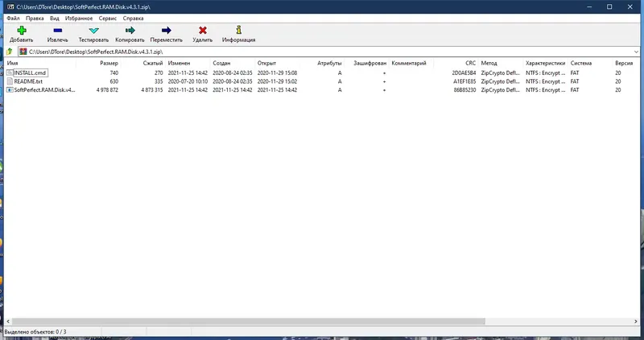This screenshot has height=340, width=644.
Task: Click the status text Выделено объектов: 0 / 3
Action: pyautogui.click(x=35, y=332)
